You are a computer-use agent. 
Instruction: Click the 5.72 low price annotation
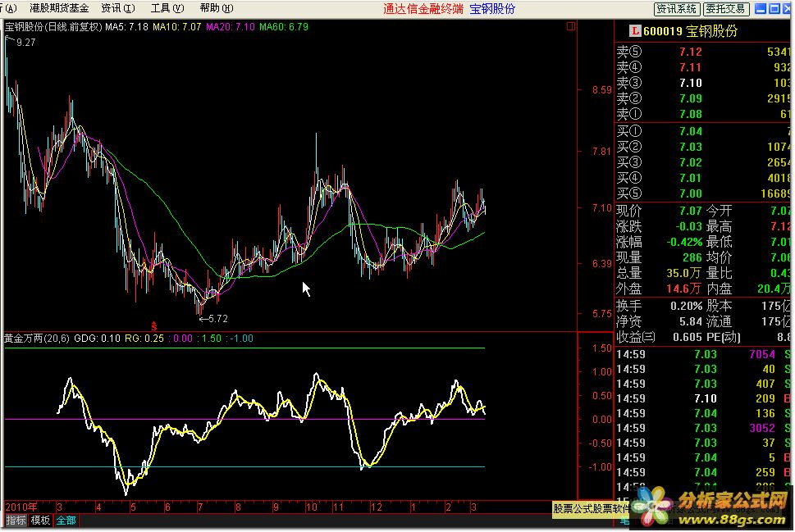[218, 319]
